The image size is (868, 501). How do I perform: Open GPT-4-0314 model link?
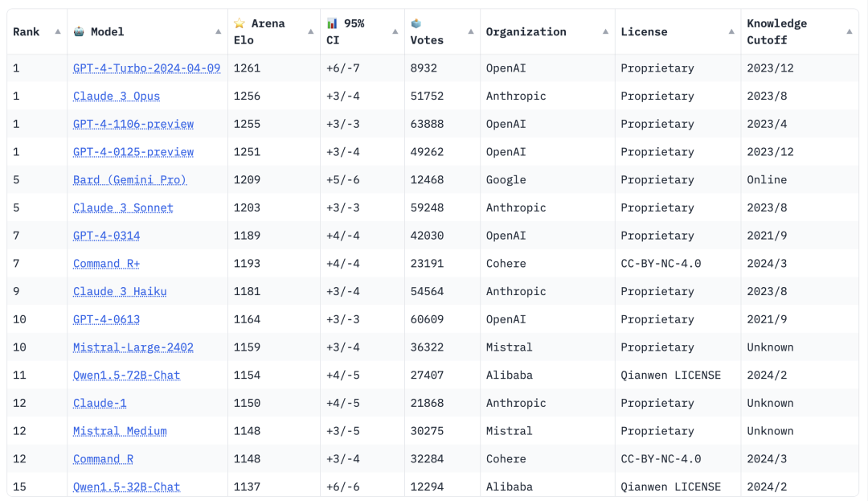point(106,236)
